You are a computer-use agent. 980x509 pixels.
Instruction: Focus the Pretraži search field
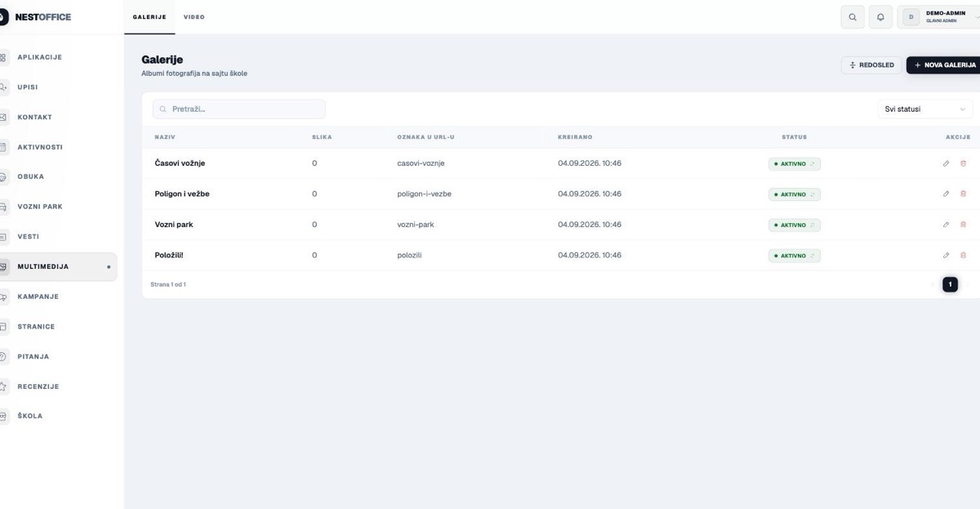[x=239, y=109]
